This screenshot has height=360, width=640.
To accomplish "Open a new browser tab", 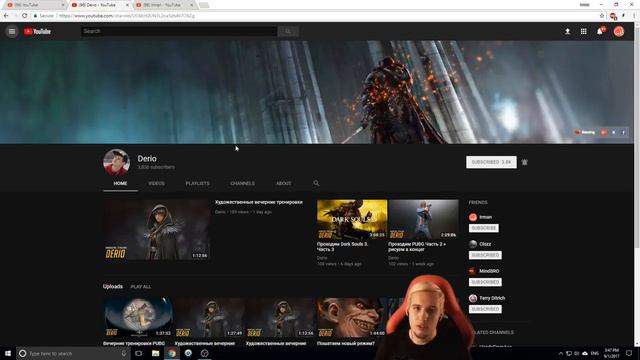I will click(204, 5).
